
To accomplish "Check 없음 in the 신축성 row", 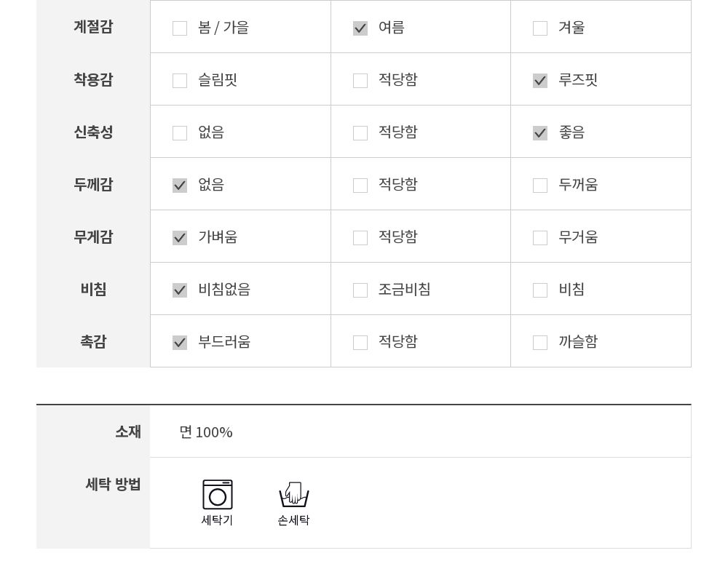I will pyautogui.click(x=180, y=133).
